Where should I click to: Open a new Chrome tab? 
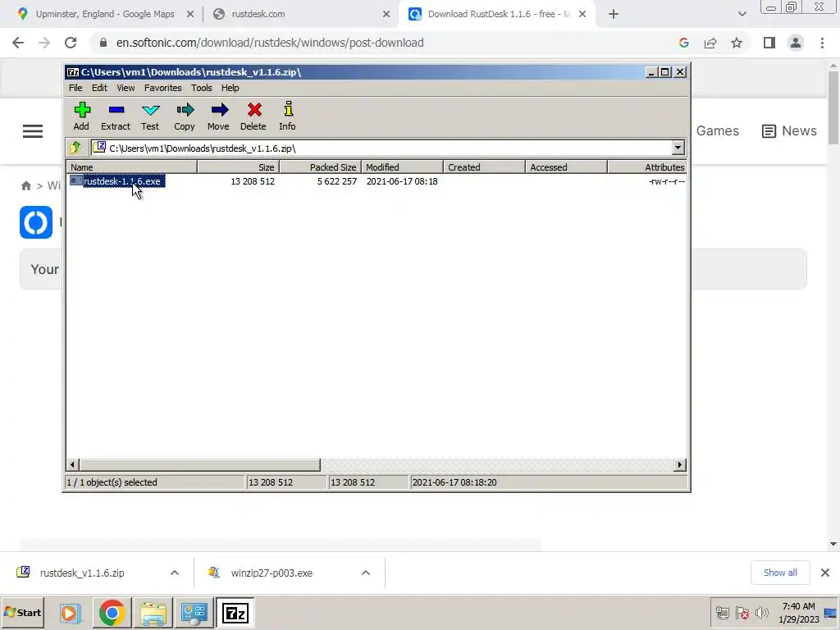tap(614, 15)
